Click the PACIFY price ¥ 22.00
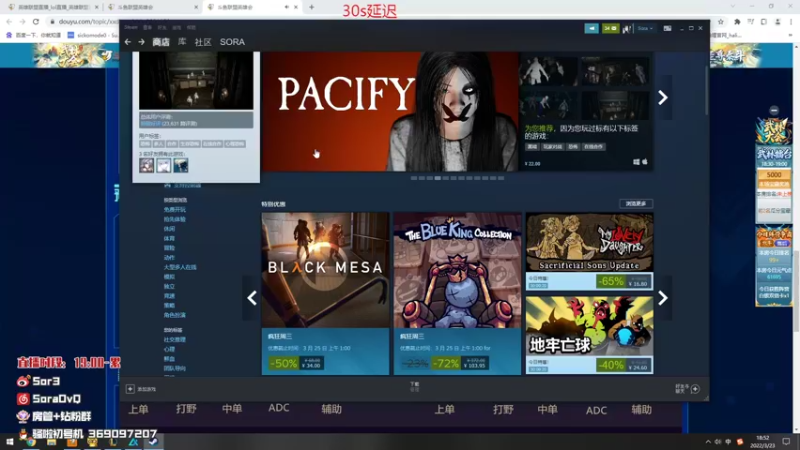Image resolution: width=800 pixels, height=450 pixels. (532, 164)
